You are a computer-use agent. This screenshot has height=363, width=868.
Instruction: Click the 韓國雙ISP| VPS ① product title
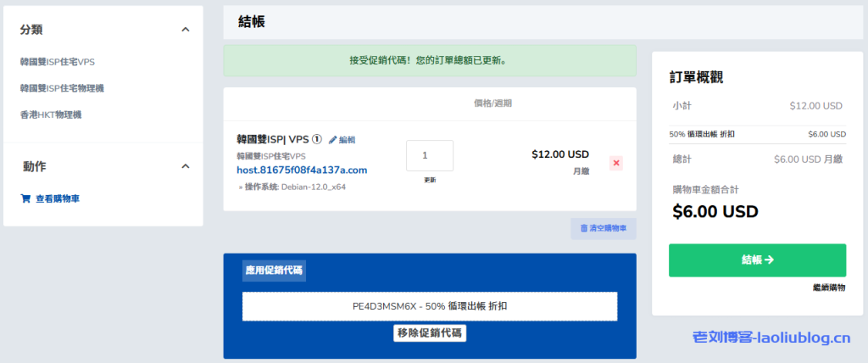(x=279, y=140)
